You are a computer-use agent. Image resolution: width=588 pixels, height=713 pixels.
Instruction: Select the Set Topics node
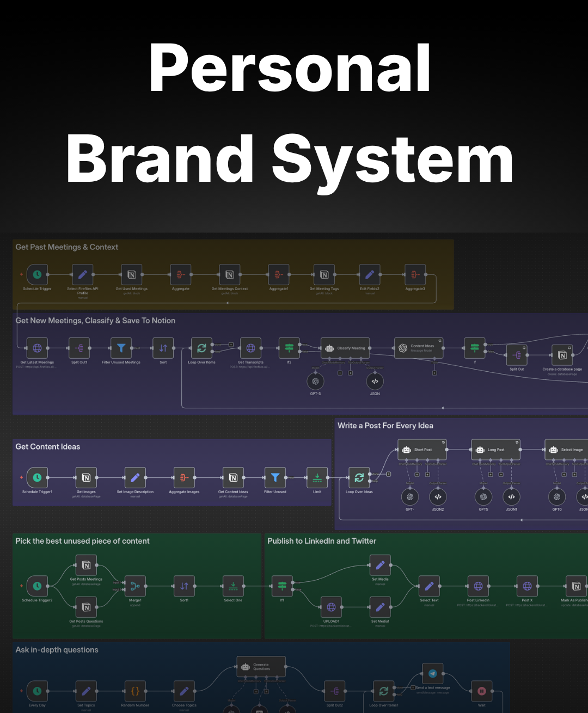(86, 691)
